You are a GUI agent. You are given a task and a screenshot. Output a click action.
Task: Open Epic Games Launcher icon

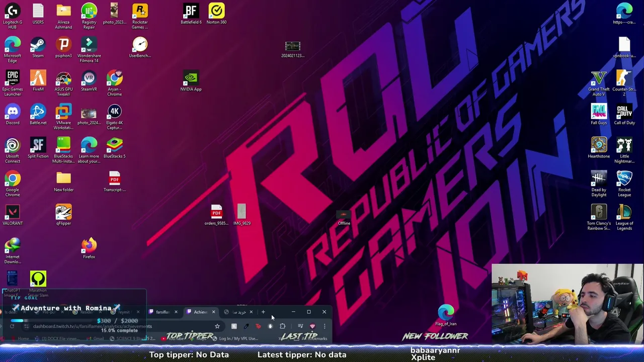pos(13,83)
